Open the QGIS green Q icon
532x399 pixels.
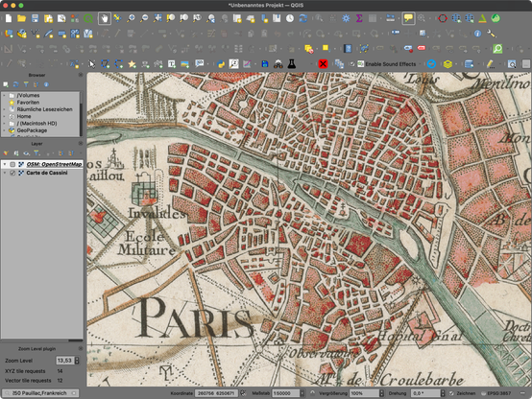coord(88,18)
